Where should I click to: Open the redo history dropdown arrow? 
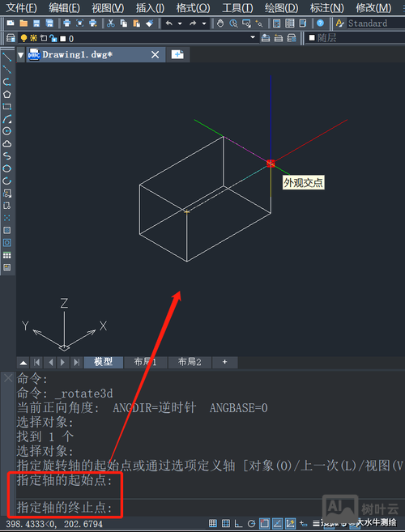204,23
